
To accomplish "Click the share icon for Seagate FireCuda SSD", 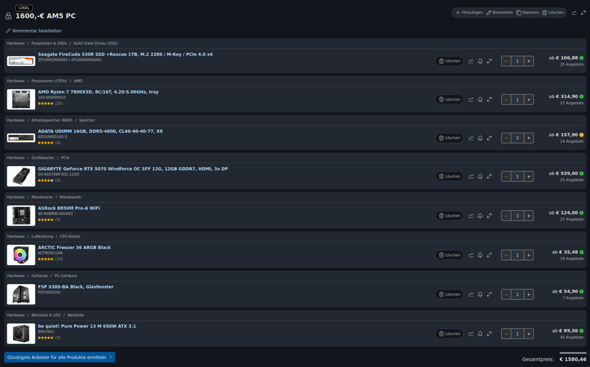I will point(471,61).
